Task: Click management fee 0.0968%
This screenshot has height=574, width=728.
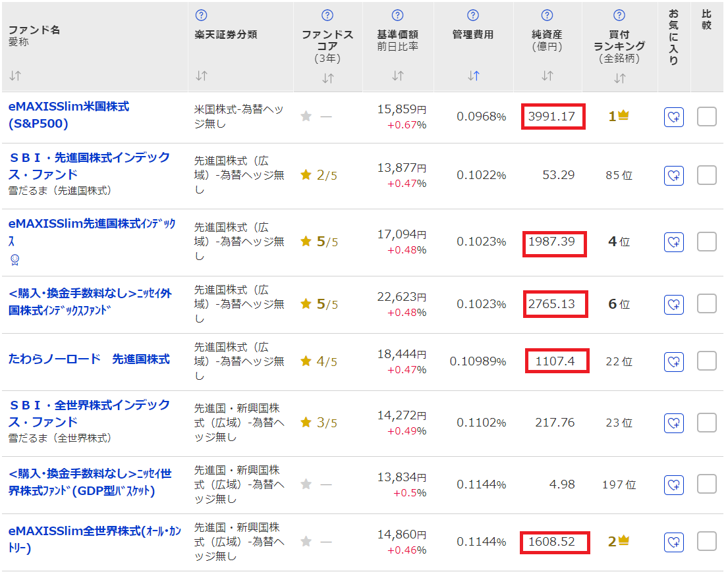Action: pos(481,117)
